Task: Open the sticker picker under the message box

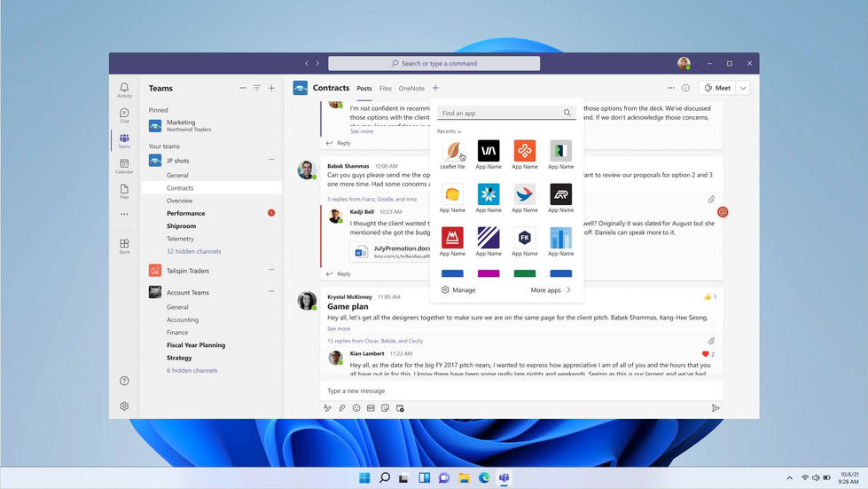Action: click(386, 408)
